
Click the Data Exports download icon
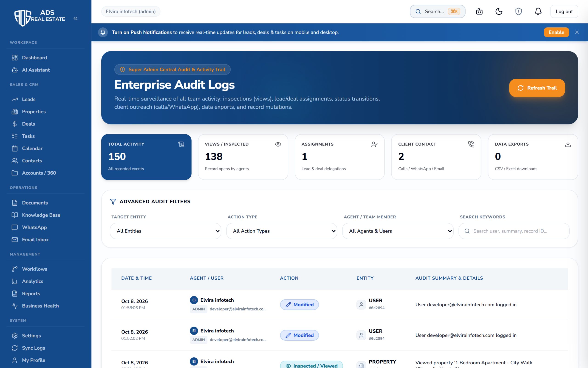point(568,144)
